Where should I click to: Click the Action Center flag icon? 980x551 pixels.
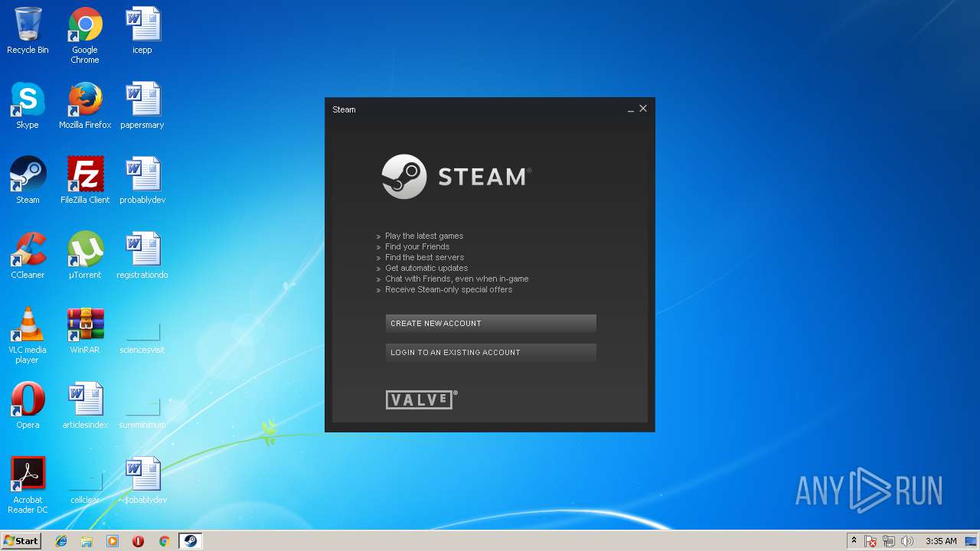[x=871, y=541]
